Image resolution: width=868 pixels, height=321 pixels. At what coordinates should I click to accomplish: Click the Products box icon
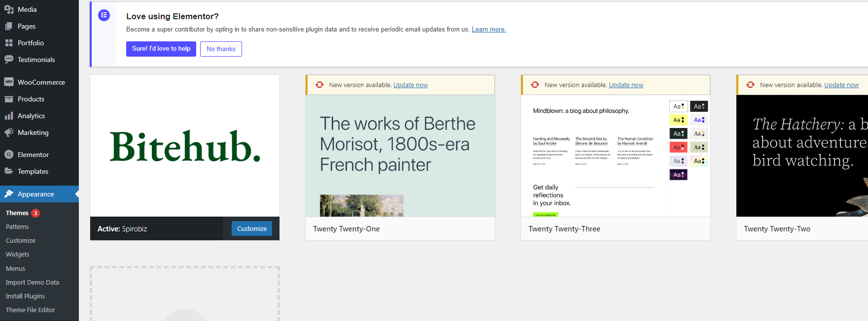tap(9, 99)
